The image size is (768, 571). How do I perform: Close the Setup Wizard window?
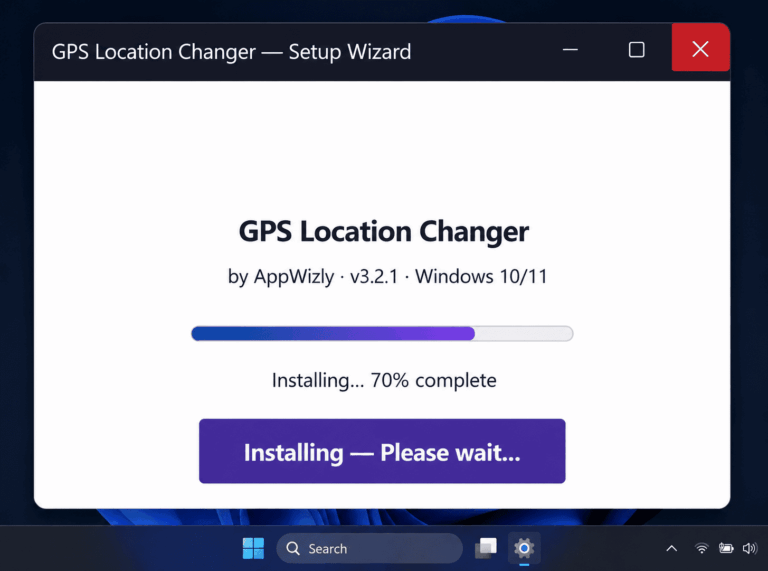(700, 48)
